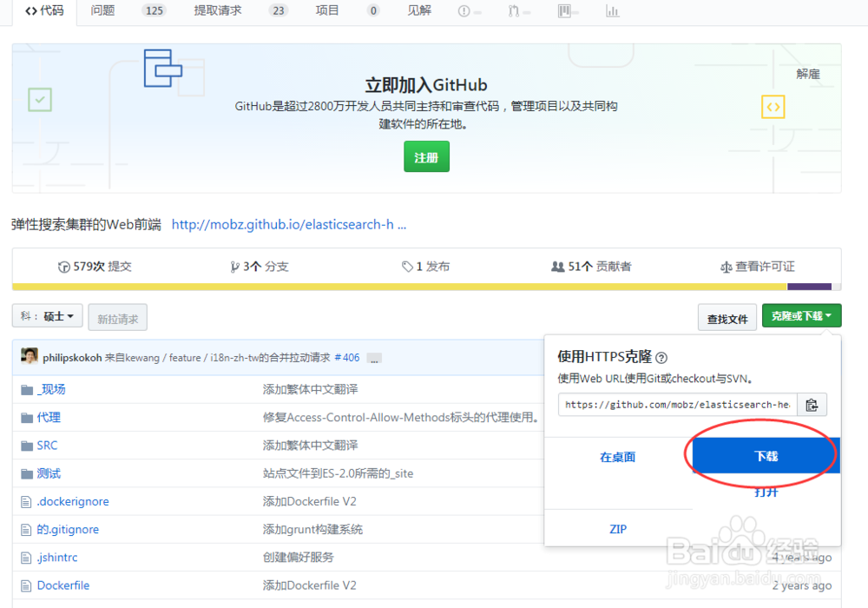Expand commit message ellipsis button

[x=374, y=358]
